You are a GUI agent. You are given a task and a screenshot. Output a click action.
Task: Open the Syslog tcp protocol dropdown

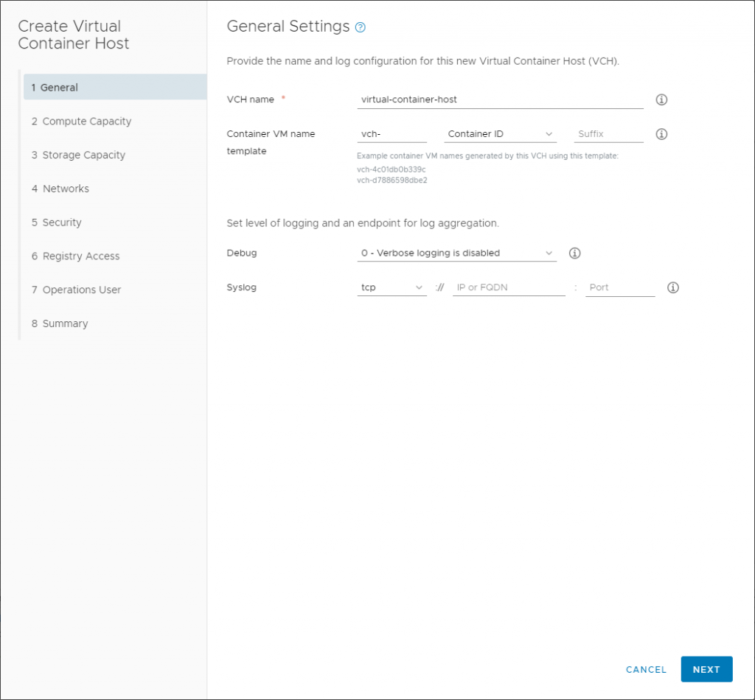click(392, 287)
